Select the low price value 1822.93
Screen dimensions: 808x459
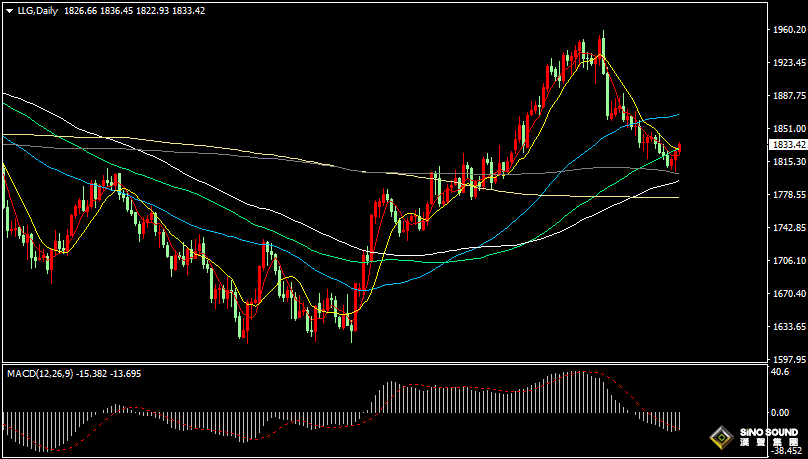pyautogui.click(x=152, y=10)
